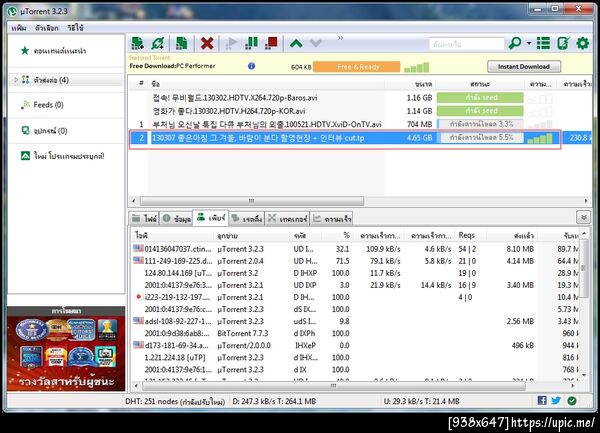Image resolution: width=600 pixels, height=433 pixels.
Task: Click the Start torrent play icon
Action: [231, 43]
